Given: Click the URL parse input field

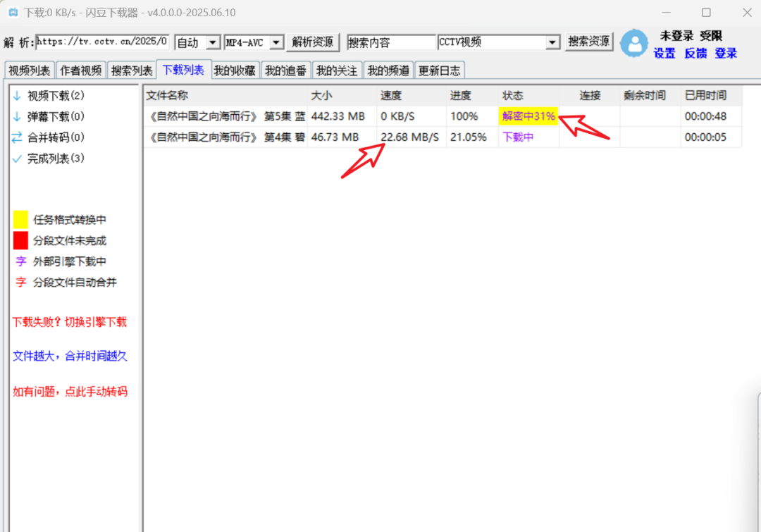Looking at the screenshot, I should tap(102, 42).
